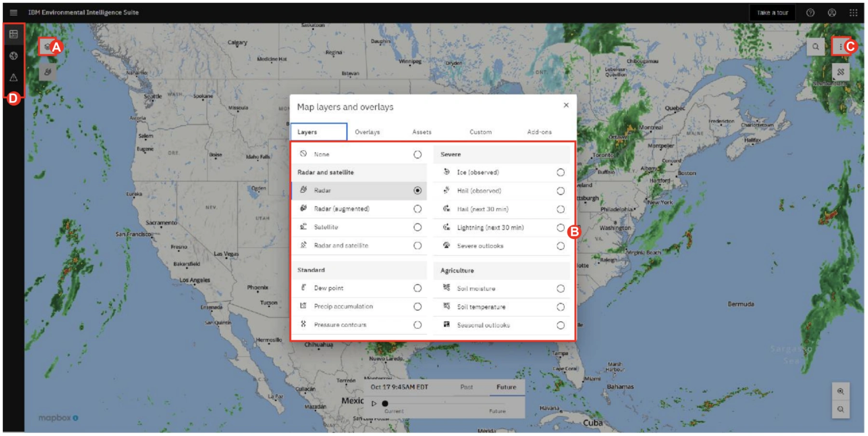The height and width of the screenshot is (436, 868).
Task: Zoom out on the map
Action: pyautogui.click(x=841, y=409)
